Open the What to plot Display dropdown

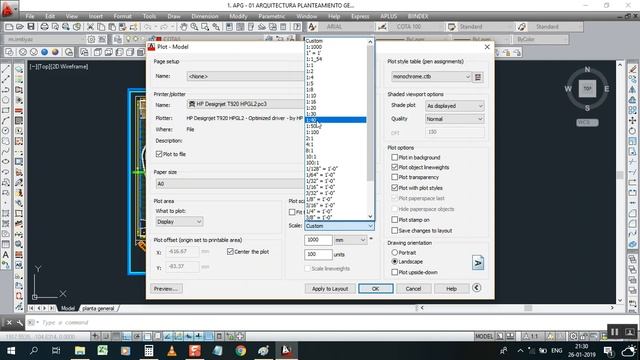click(x=179, y=222)
